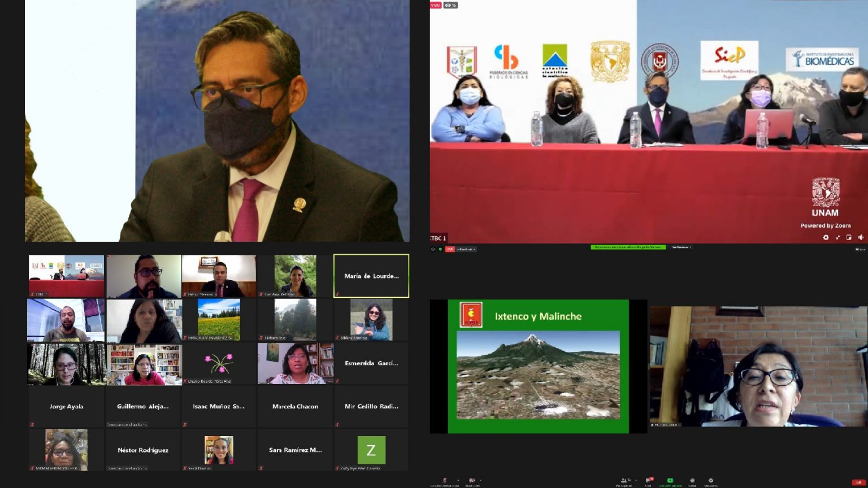This screenshot has width=868, height=488.
Task: Select the María de Lourdes participant tile
Action: (x=371, y=276)
